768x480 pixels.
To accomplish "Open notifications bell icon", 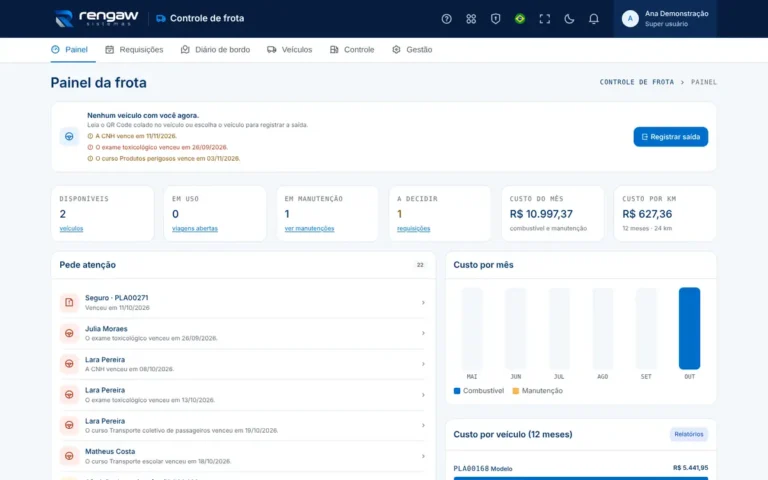I will (593, 19).
